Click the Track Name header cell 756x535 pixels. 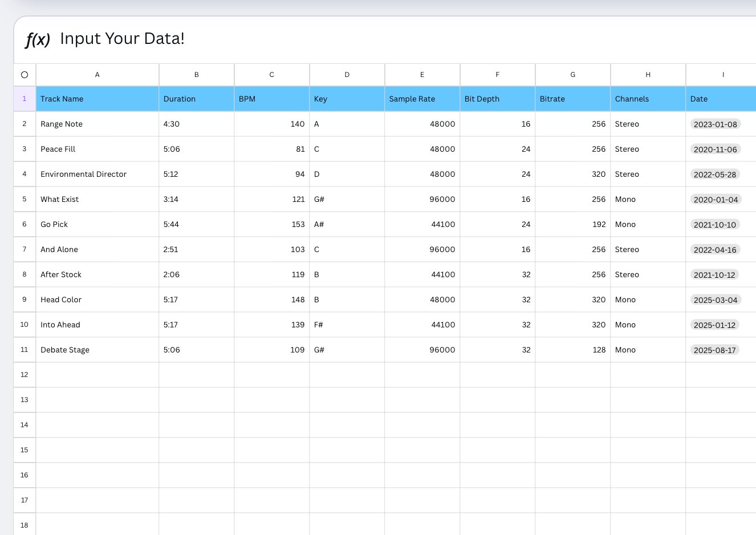pyautogui.click(x=97, y=99)
